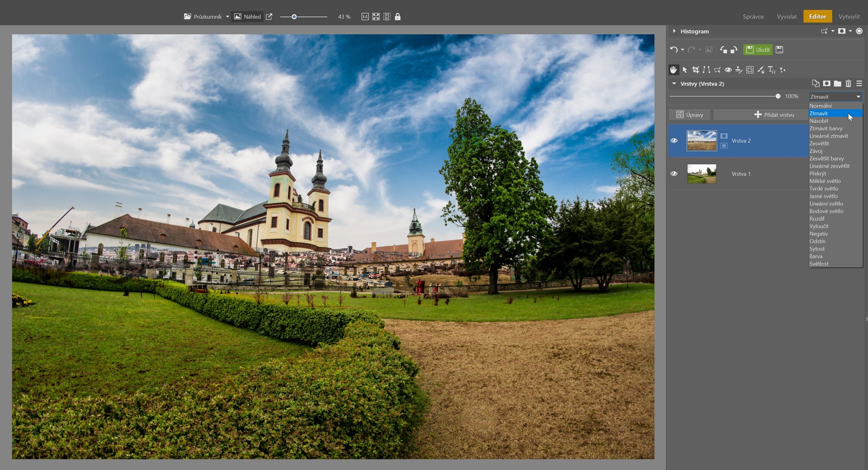868x470 pixels.
Task: Switch to Editor tab
Action: coord(818,17)
